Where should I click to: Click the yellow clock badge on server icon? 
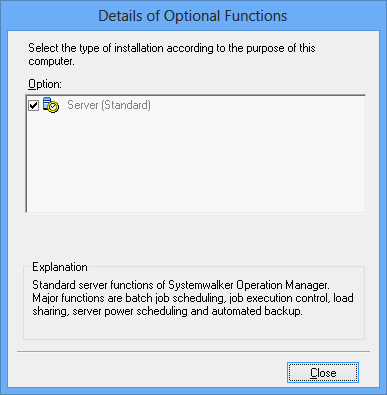pos(53,107)
